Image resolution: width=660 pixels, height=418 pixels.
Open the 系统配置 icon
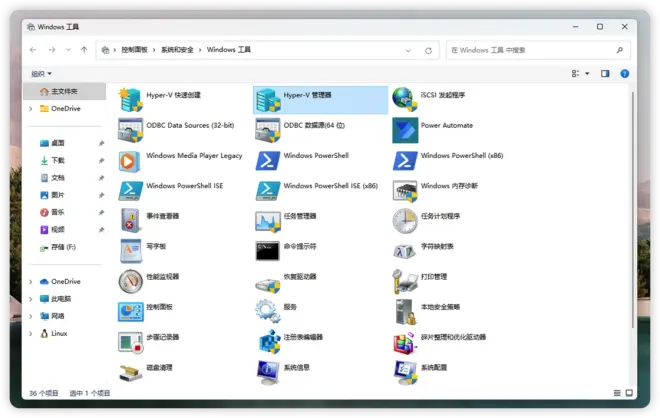click(405, 373)
